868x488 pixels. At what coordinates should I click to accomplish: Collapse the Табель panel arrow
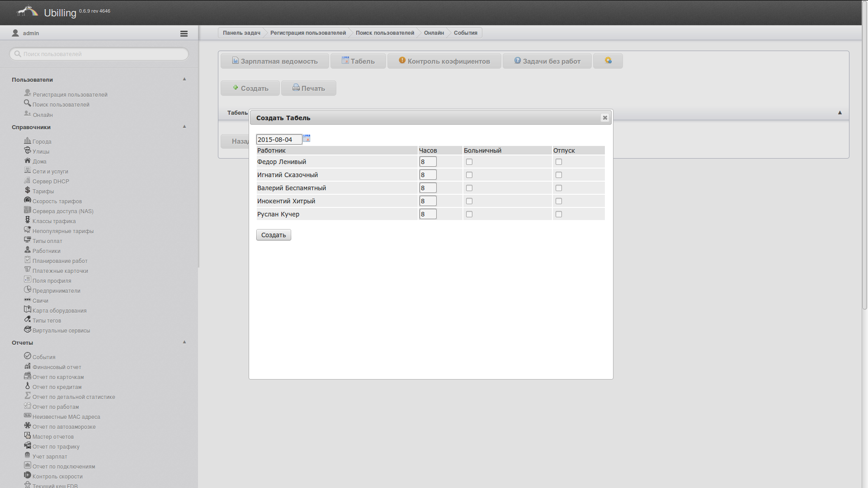click(x=840, y=113)
